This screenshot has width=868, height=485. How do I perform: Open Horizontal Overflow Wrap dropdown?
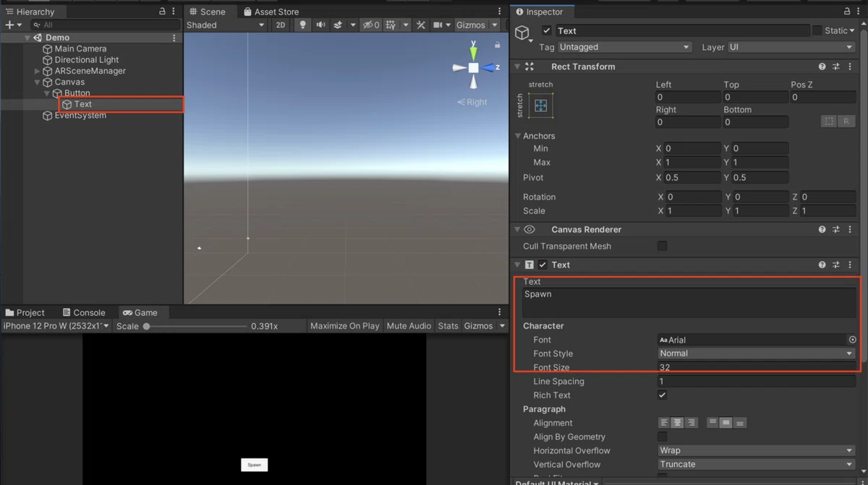pos(756,450)
